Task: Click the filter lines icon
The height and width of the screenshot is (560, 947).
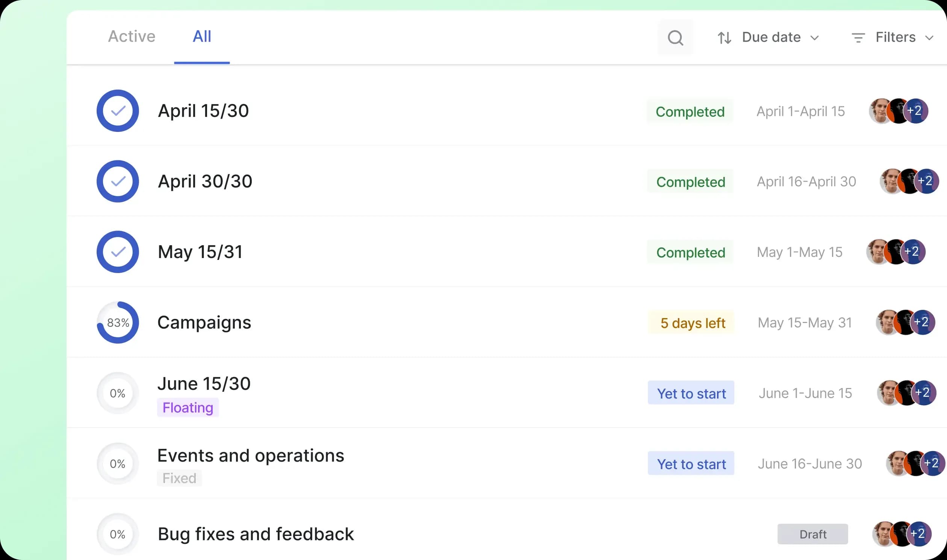Action: click(x=858, y=38)
